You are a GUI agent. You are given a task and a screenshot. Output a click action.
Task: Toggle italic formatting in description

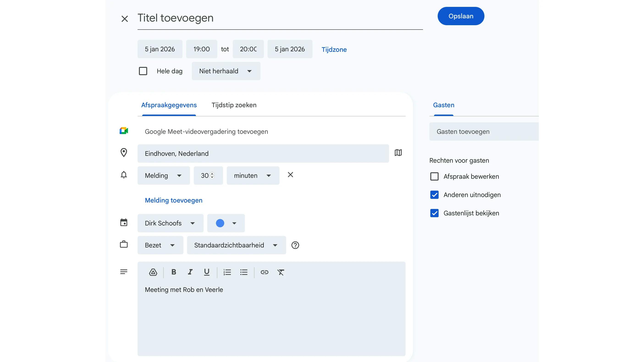(190, 272)
